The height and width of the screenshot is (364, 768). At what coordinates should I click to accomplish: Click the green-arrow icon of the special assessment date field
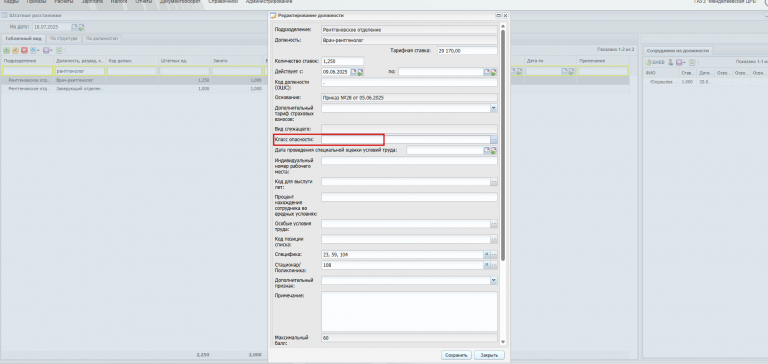494,150
